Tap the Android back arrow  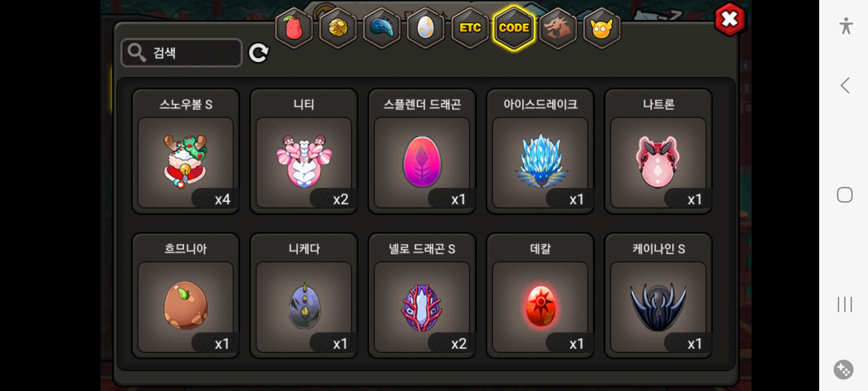click(x=845, y=86)
